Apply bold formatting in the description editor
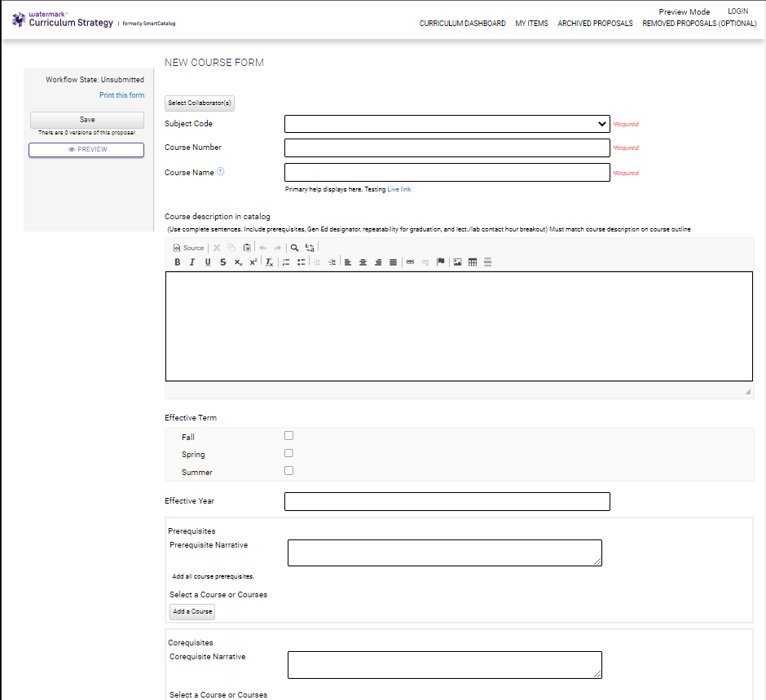The width and height of the screenshot is (766, 700). click(177, 262)
